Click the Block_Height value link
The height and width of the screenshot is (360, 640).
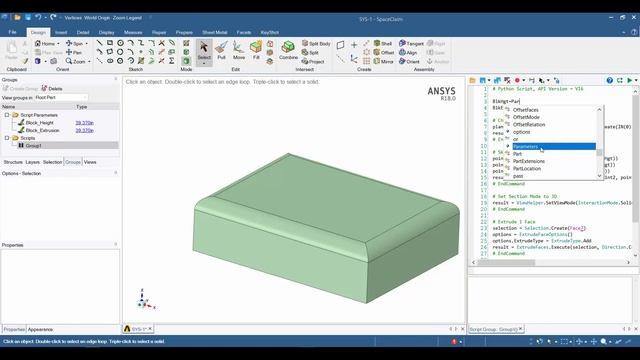[x=84, y=123]
